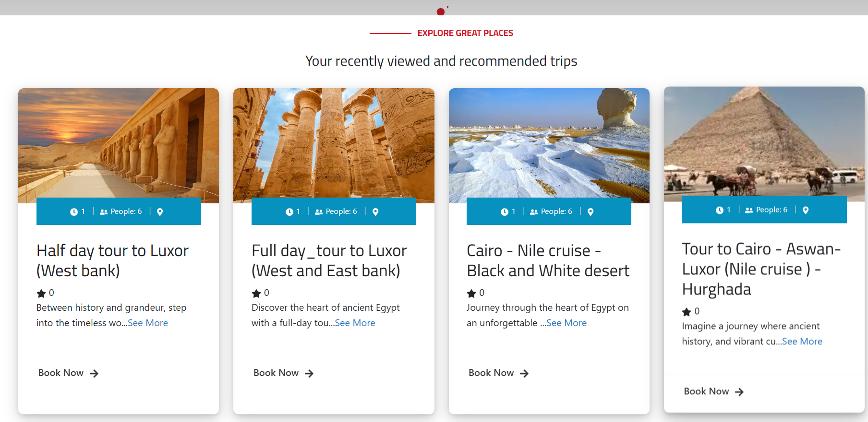The height and width of the screenshot is (422, 868).
Task: Open See More on Half day tour description
Action: [x=148, y=323]
